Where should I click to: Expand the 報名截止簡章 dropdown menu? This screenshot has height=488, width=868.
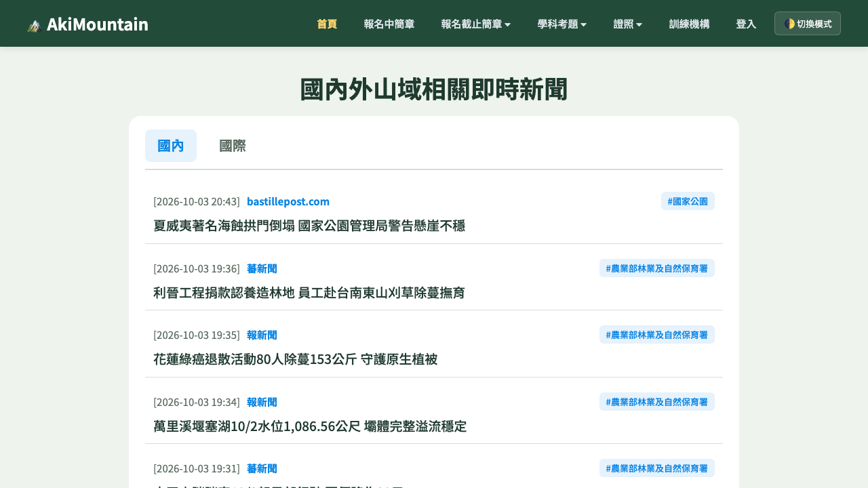(475, 24)
